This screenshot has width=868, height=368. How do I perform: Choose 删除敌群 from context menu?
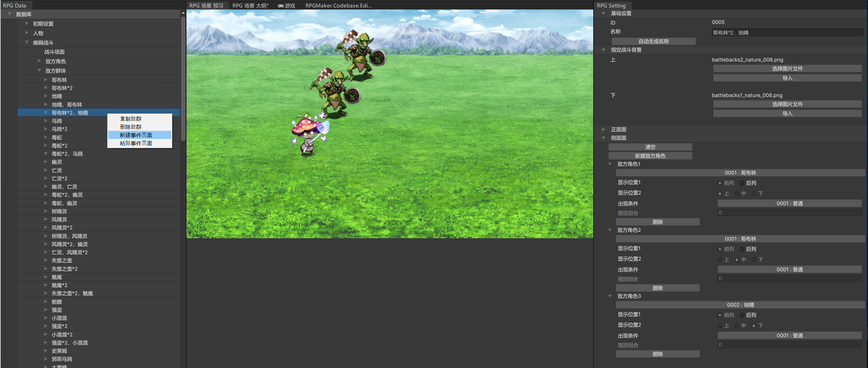[131, 127]
